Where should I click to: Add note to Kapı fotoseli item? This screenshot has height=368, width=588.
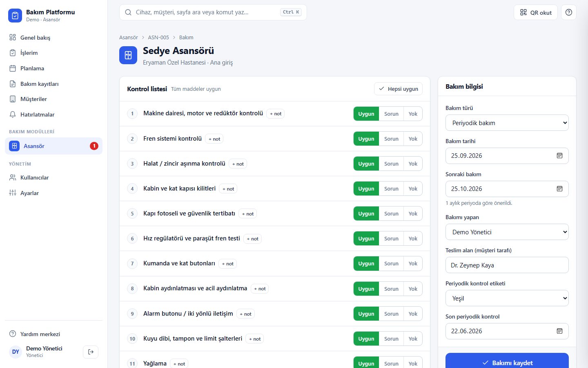click(248, 213)
